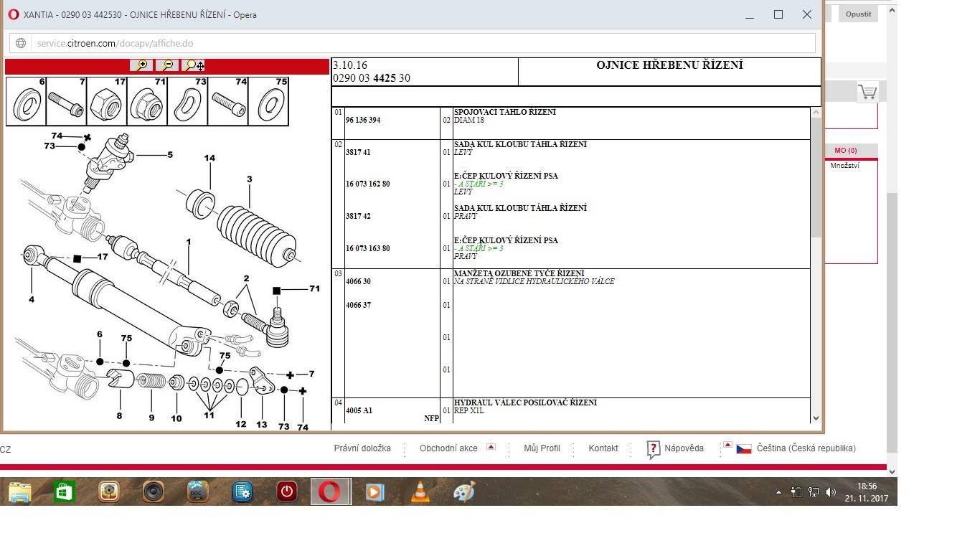This screenshot has width=980, height=551.
Task: Click tie rod end label 71 in diagram
Action: point(314,288)
